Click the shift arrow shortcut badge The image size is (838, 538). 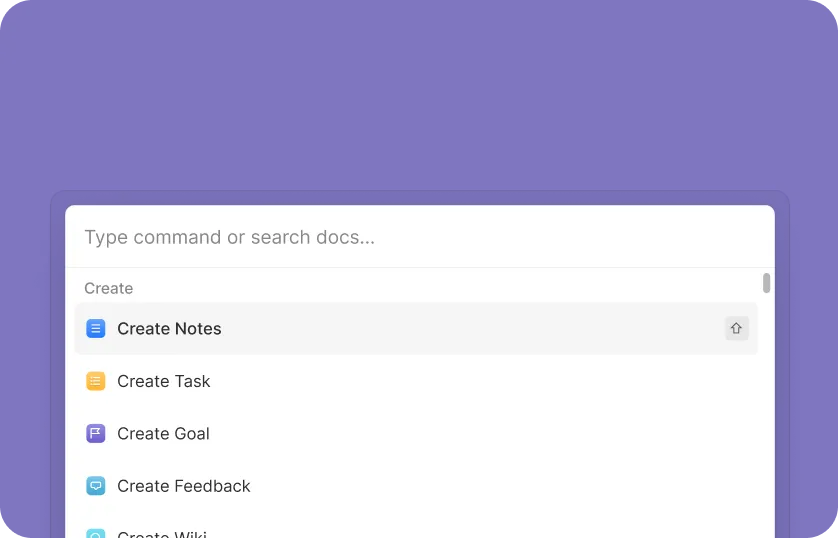[x=737, y=328]
